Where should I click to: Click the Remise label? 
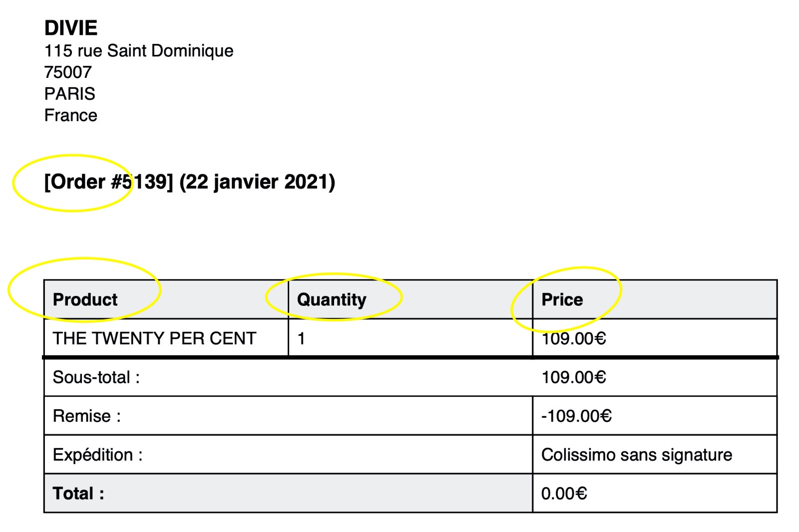pos(87,416)
